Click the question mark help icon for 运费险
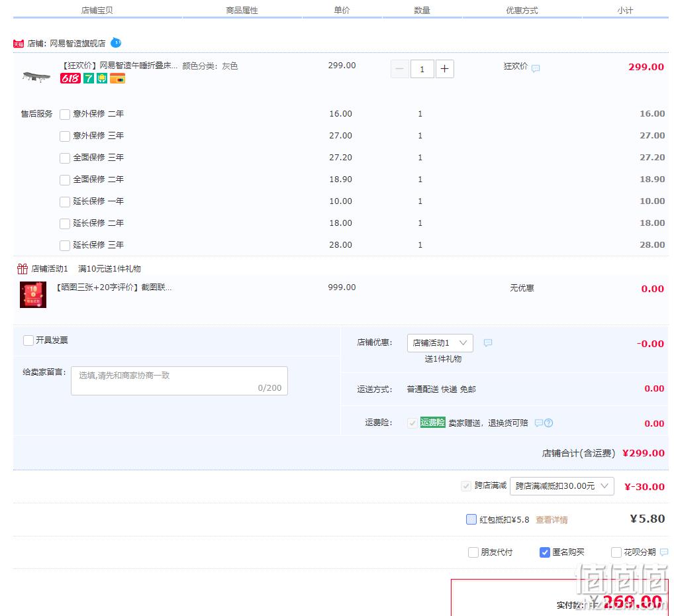The image size is (674, 616). point(548,423)
